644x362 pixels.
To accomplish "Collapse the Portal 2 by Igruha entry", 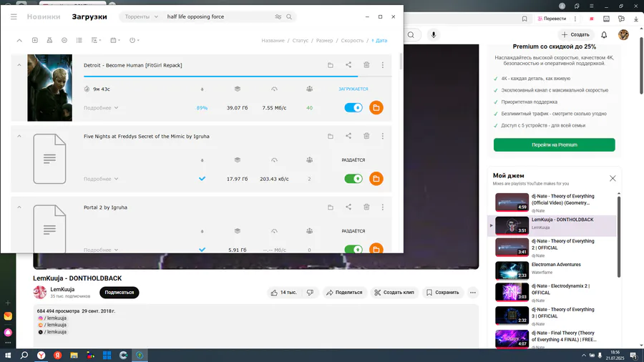I will (x=19, y=207).
